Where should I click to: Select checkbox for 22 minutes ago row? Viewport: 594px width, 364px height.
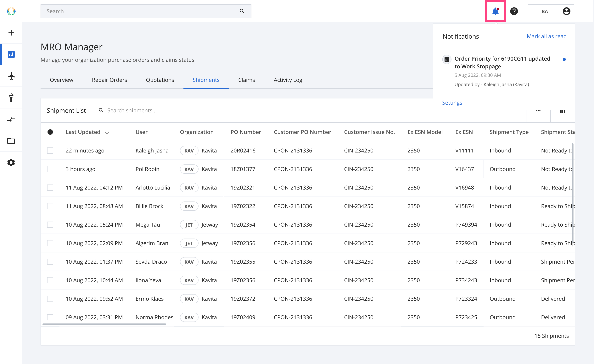[50, 151]
